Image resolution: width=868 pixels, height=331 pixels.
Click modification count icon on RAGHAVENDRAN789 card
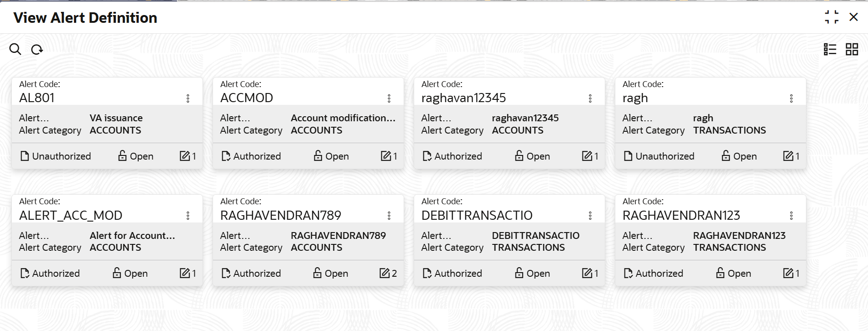(x=385, y=273)
